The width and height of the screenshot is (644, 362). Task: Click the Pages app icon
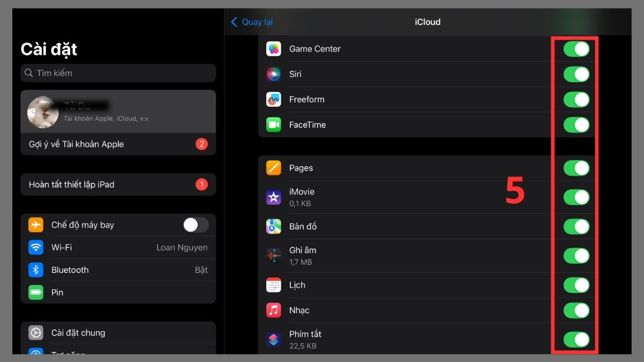coord(274,168)
